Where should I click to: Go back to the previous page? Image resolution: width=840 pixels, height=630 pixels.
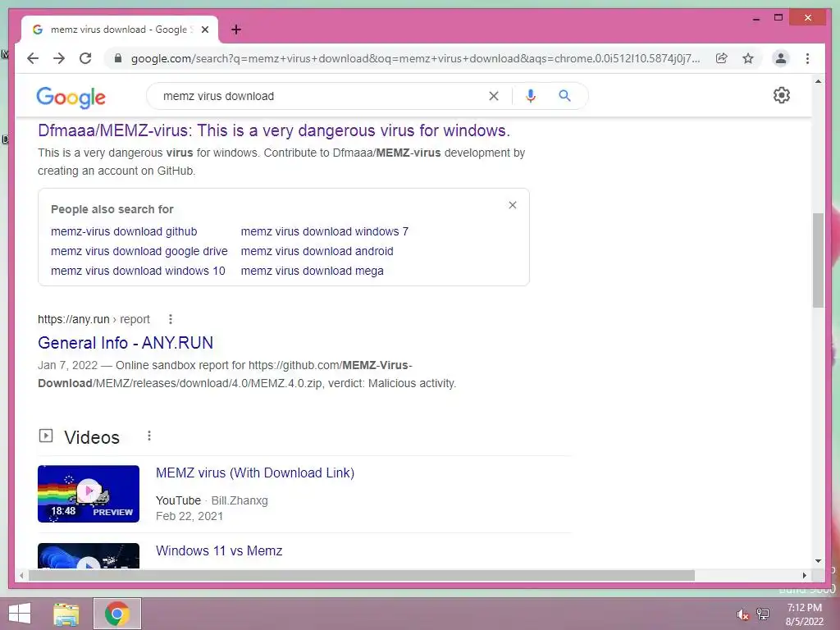click(x=33, y=58)
